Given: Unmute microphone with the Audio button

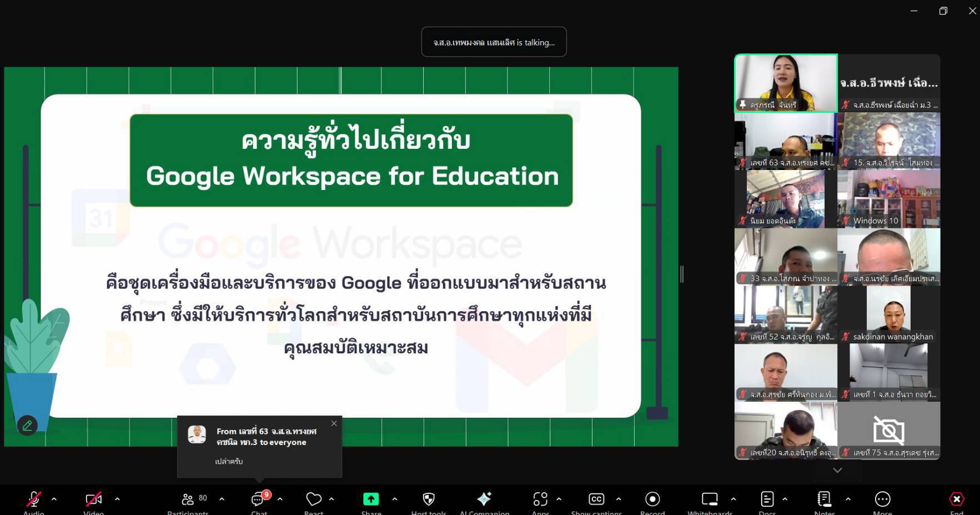Looking at the screenshot, I should [x=34, y=499].
